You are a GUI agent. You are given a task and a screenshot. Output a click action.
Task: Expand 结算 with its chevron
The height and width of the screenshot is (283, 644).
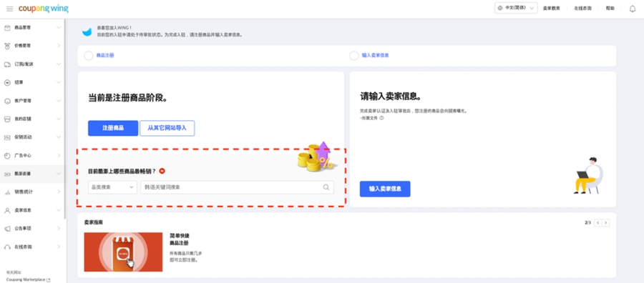click(59, 82)
